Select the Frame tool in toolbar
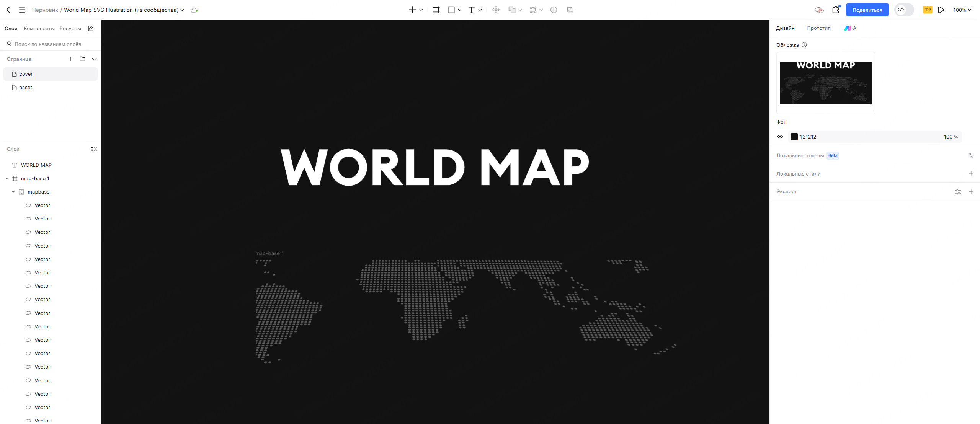 [x=436, y=10]
